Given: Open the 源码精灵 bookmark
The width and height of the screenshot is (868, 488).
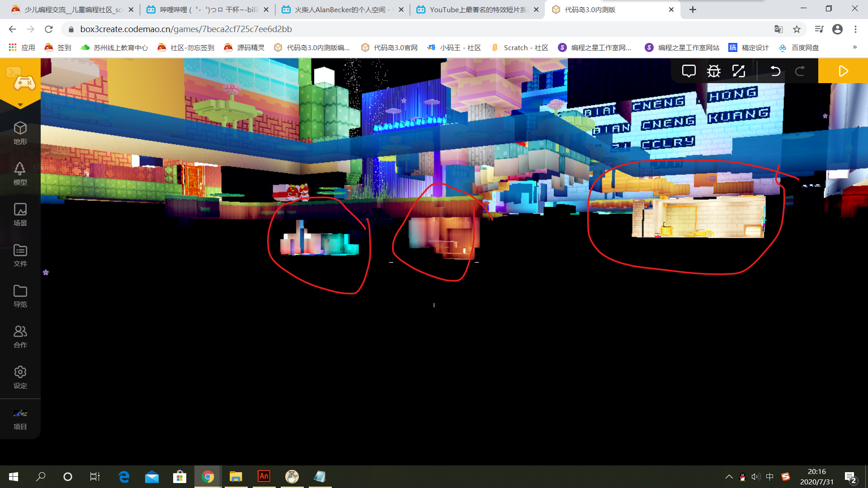Looking at the screenshot, I should [244, 47].
